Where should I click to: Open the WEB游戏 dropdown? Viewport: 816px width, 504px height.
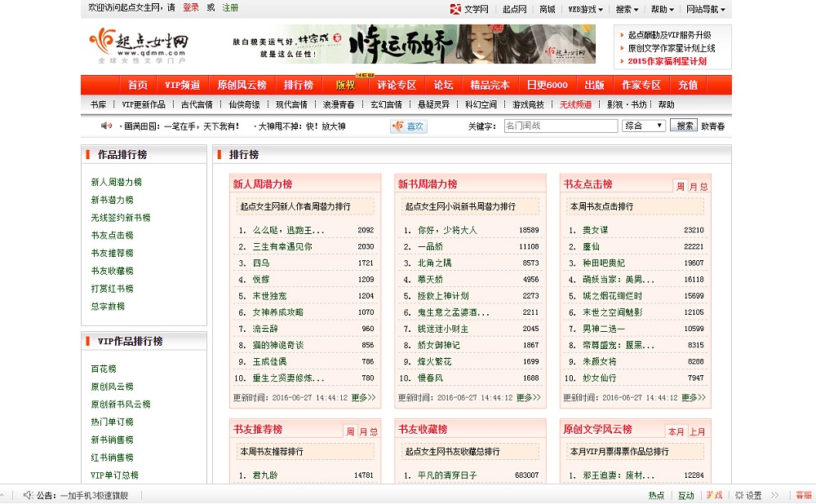pos(585,9)
